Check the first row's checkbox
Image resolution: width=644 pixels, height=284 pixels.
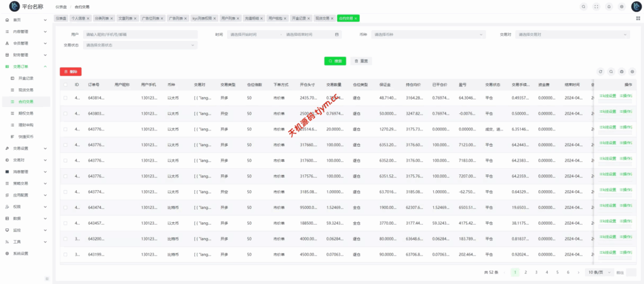click(x=65, y=98)
